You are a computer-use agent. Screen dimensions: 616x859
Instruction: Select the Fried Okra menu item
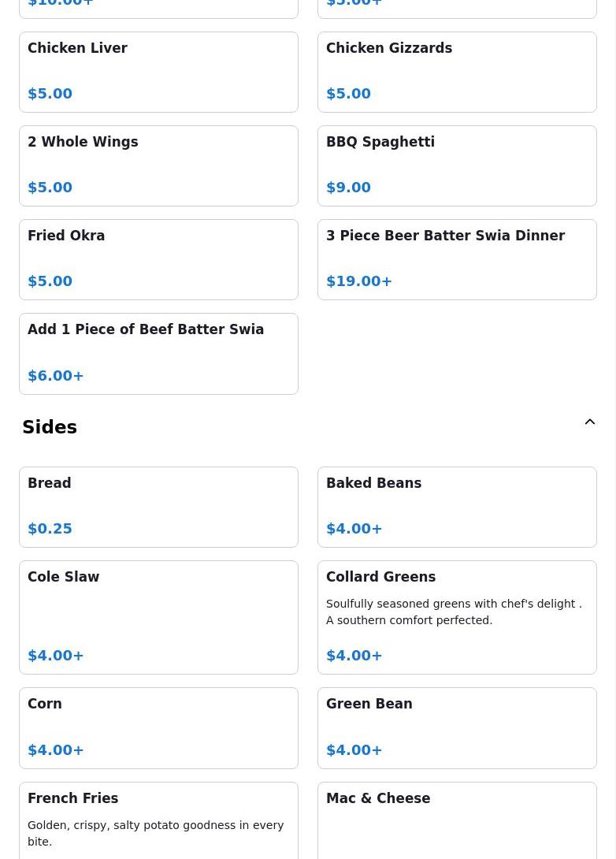158,259
